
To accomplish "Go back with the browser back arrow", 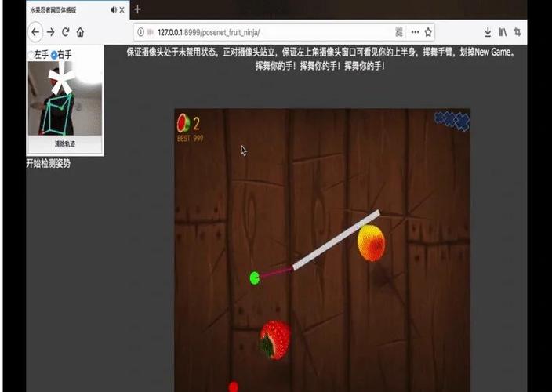I will (x=35, y=32).
